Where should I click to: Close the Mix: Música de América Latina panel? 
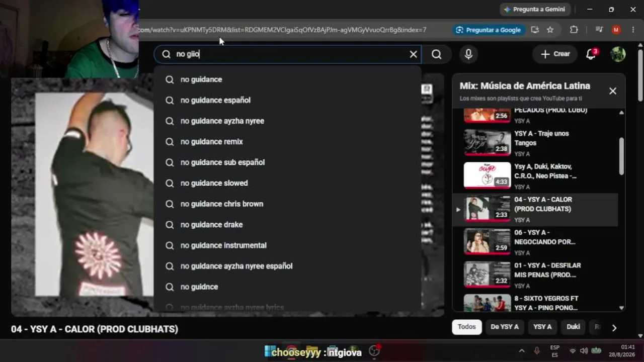[x=612, y=91]
